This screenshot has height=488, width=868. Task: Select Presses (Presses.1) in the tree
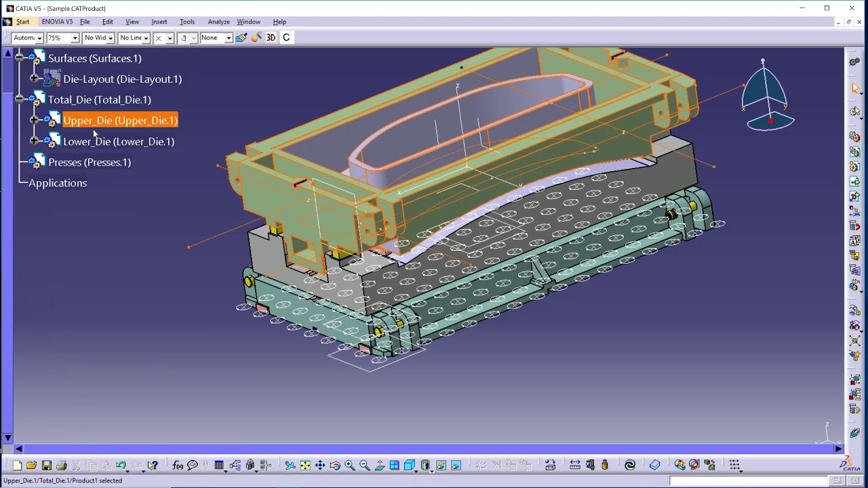[x=90, y=162]
